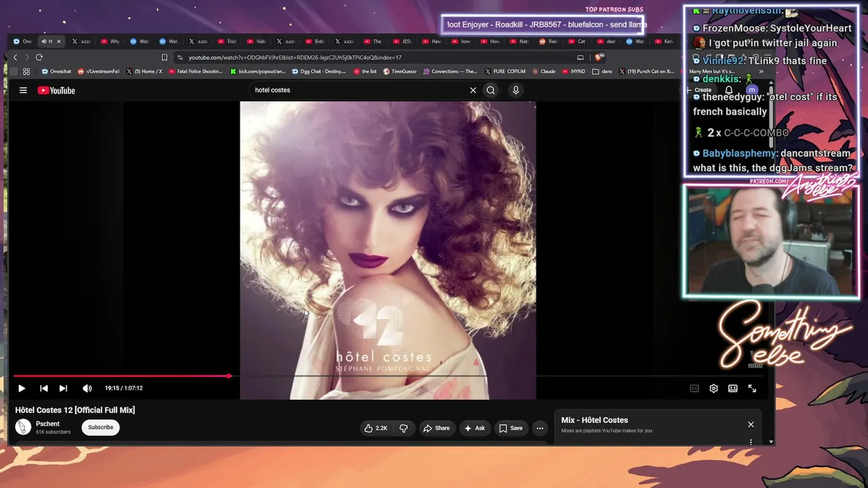Open the player settings gear
The width and height of the screenshot is (868, 488).
(713, 388)
